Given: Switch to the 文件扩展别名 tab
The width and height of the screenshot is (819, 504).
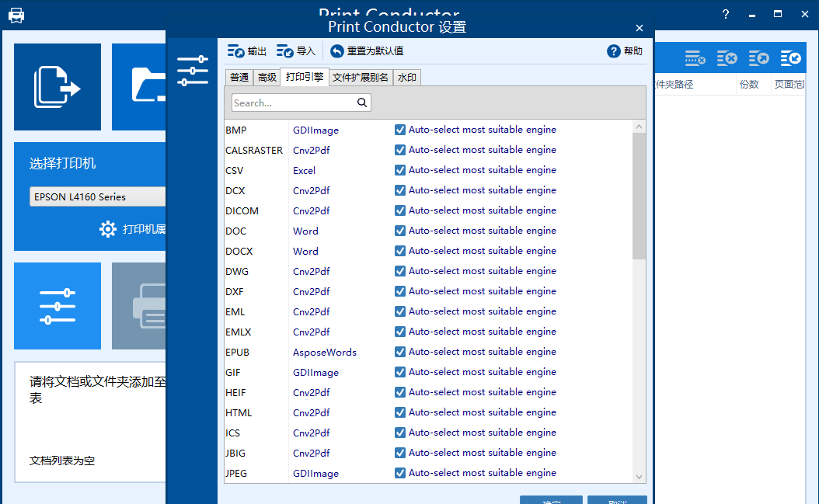Looking at the screenshot, I should pyautogui.click(x=361, y=78).
